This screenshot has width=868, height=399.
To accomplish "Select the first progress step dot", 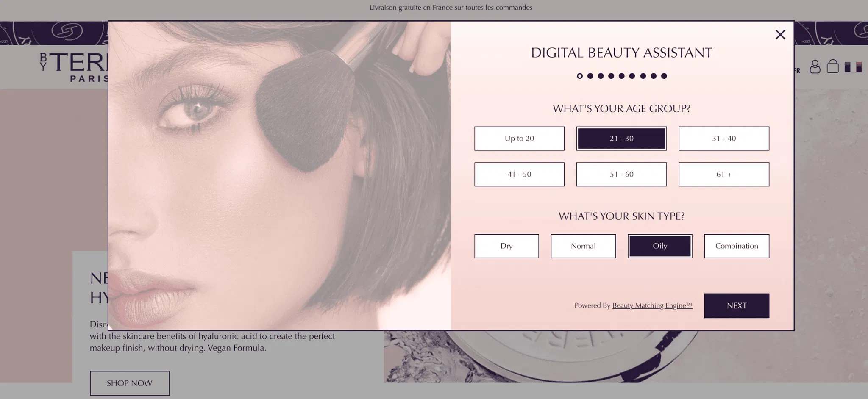I will (580, 76).
